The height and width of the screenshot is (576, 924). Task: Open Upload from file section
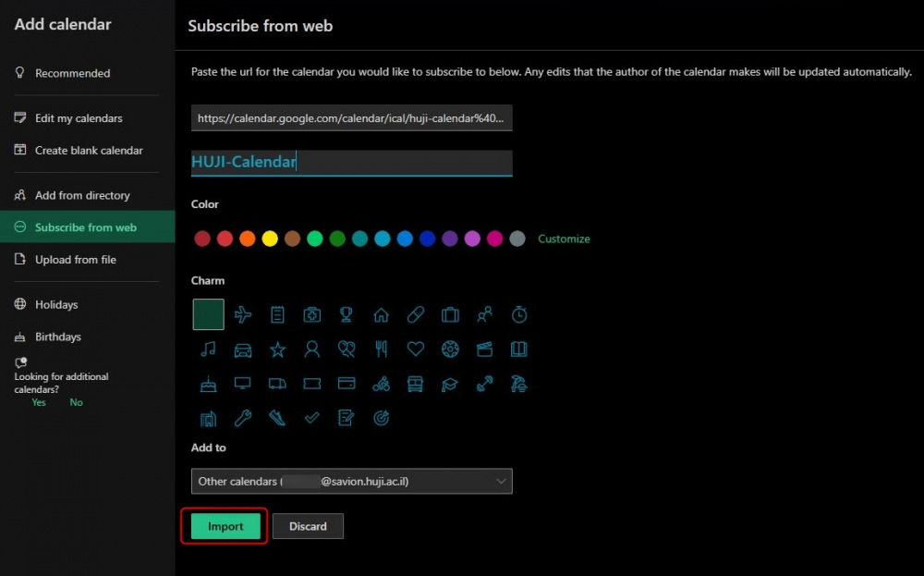coord(76,260)
